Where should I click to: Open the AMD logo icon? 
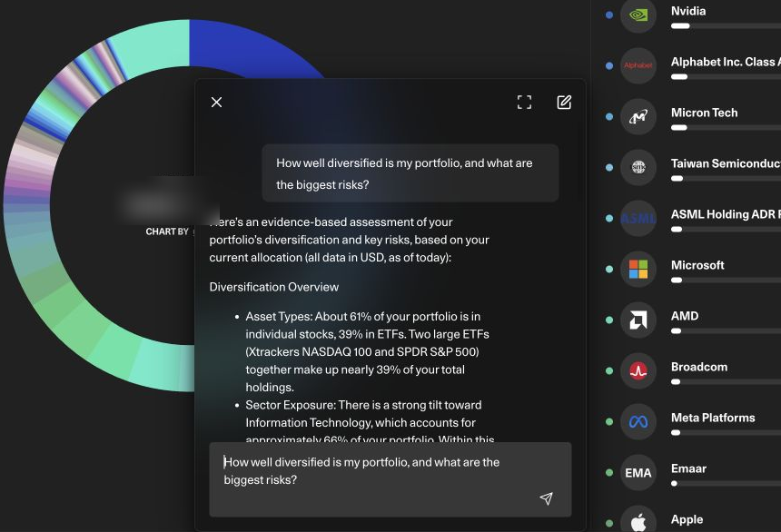[638, 320]
